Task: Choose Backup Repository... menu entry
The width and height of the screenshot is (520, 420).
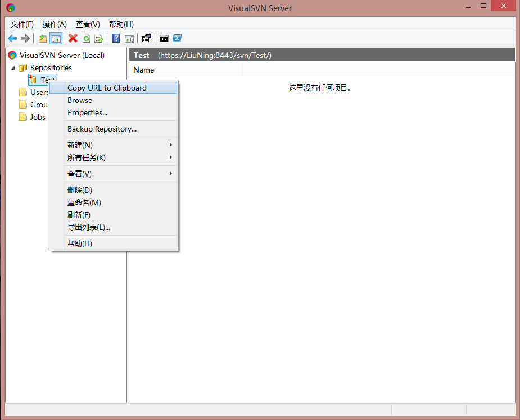Action: 114,129
